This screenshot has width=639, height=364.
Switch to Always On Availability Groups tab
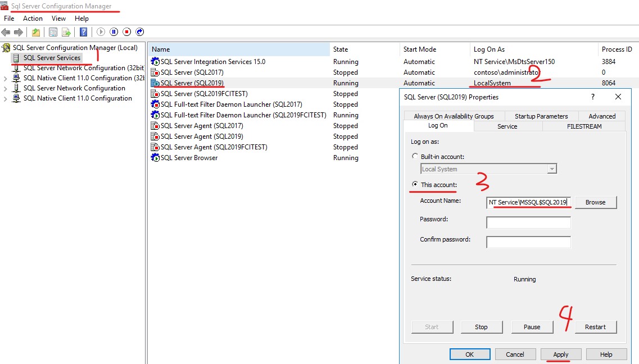coord(454,116)
